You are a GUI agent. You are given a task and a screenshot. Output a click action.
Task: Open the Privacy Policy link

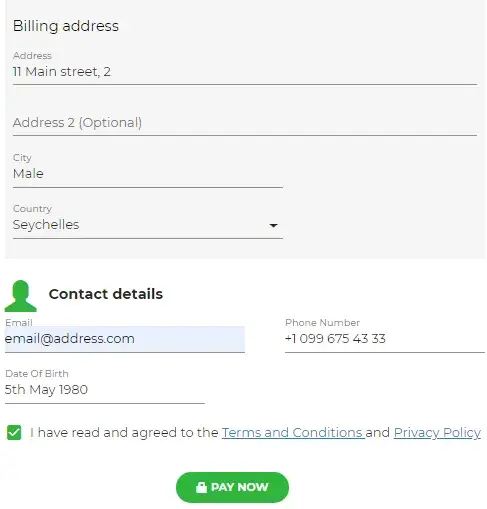click(x=437, y=433)
